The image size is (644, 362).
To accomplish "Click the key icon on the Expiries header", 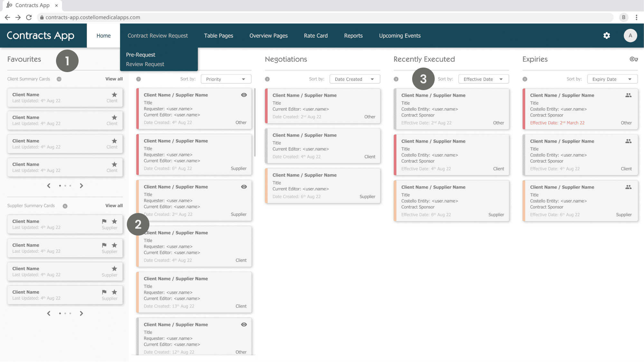I will pos(634,59).
